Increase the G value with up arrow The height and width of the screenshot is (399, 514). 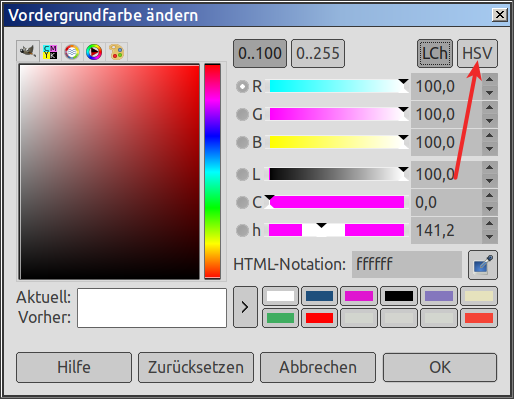pyautogui.click(x=489, y=108)
